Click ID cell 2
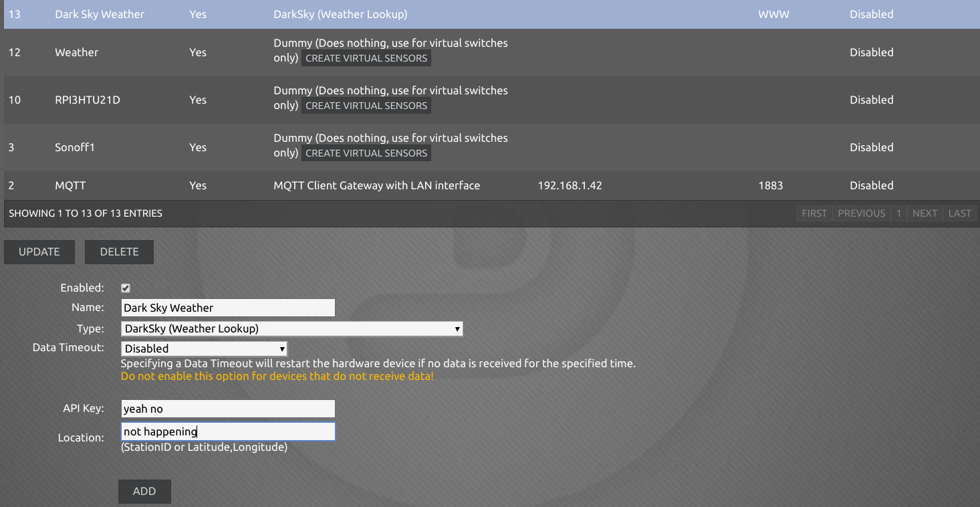This screenshot has height=507, width=980. click(x=11, y=185)
